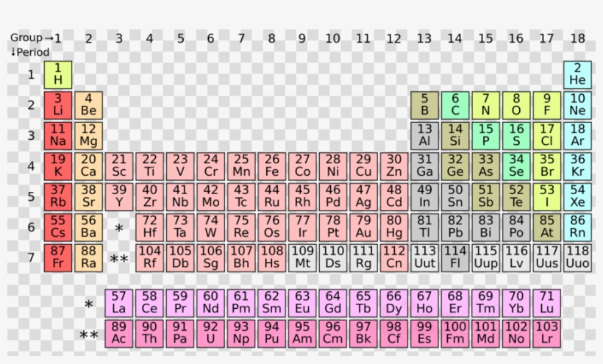Click the Hydrogen (H) element cell
Image resolution: width=603 pixels, height=364 pixels.
(57, 74)
